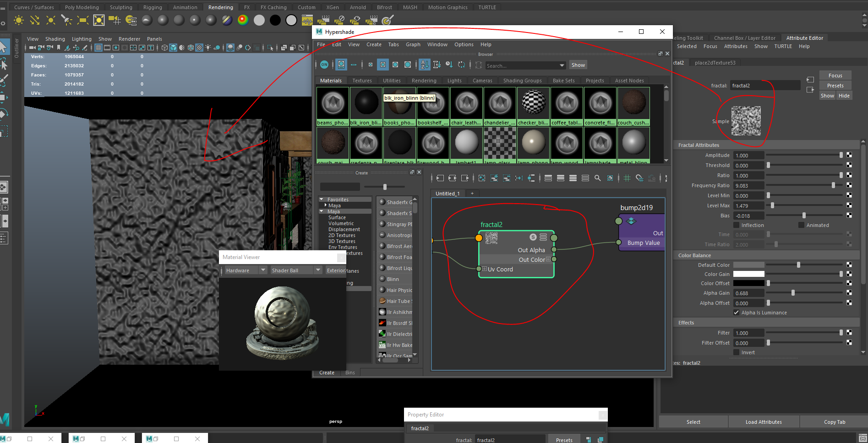
Task: Enable the Invert checkbox under Effects
Action: (x=737, y=352)
